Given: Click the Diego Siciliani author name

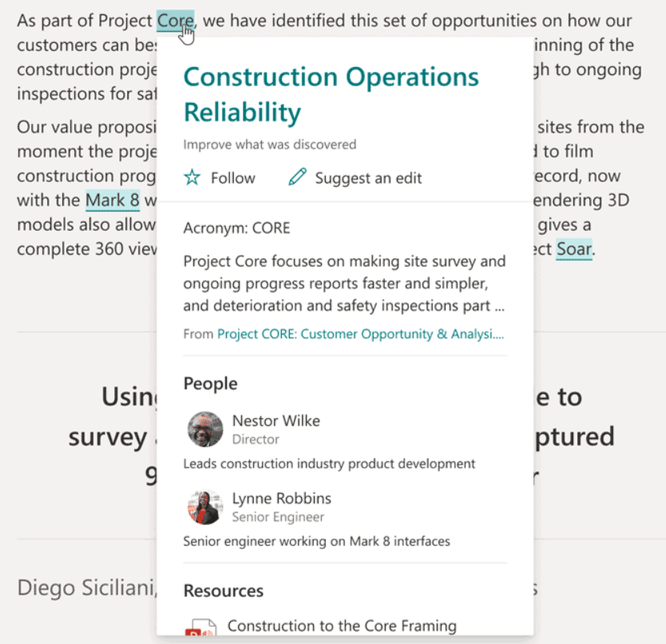Looking at the screenshot, I should 87,588.
